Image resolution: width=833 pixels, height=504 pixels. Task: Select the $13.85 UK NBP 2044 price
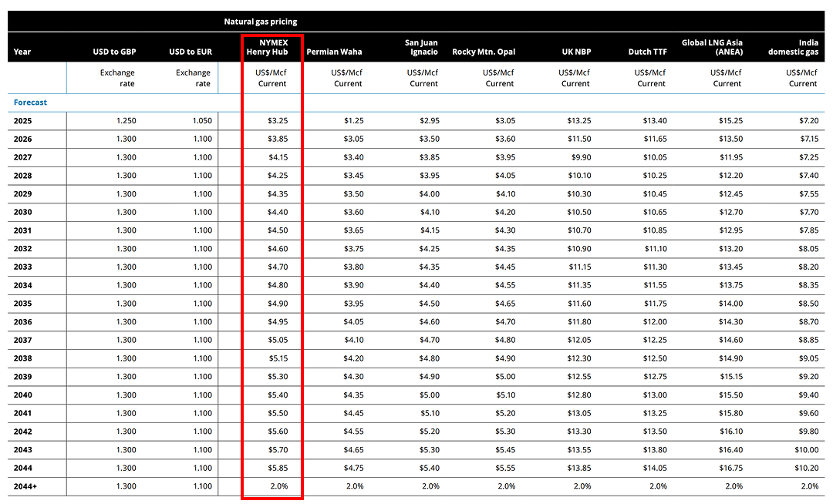[x=579, y=469]
